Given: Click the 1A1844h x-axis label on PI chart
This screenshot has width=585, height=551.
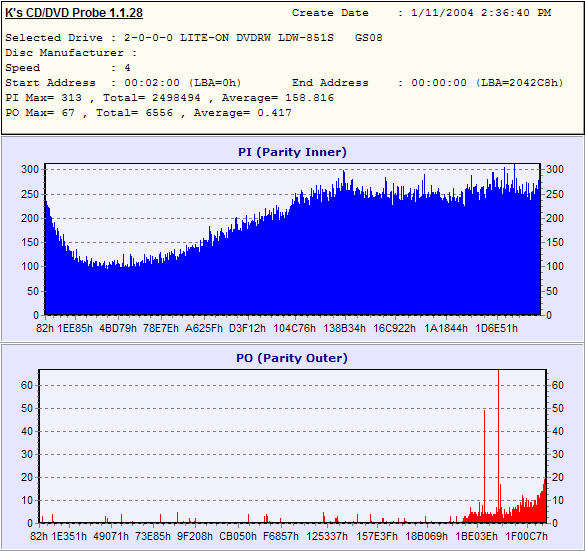Looking at the screenshot, I should [446, 328].
